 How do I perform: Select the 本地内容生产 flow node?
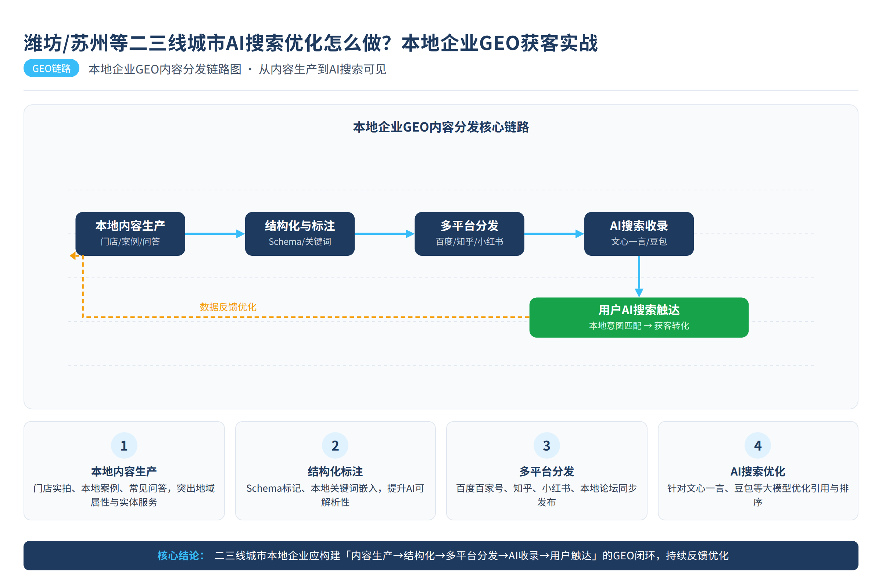(130, 234)
